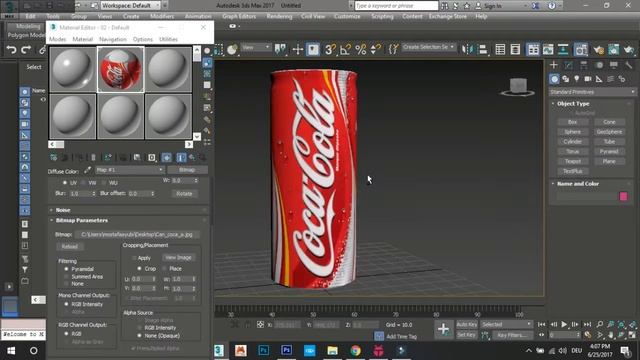Image resolution: width=640 pixels, height=360 pixels.
Task: Open the View reference coordinate dropdown
Action: point(256,48)
